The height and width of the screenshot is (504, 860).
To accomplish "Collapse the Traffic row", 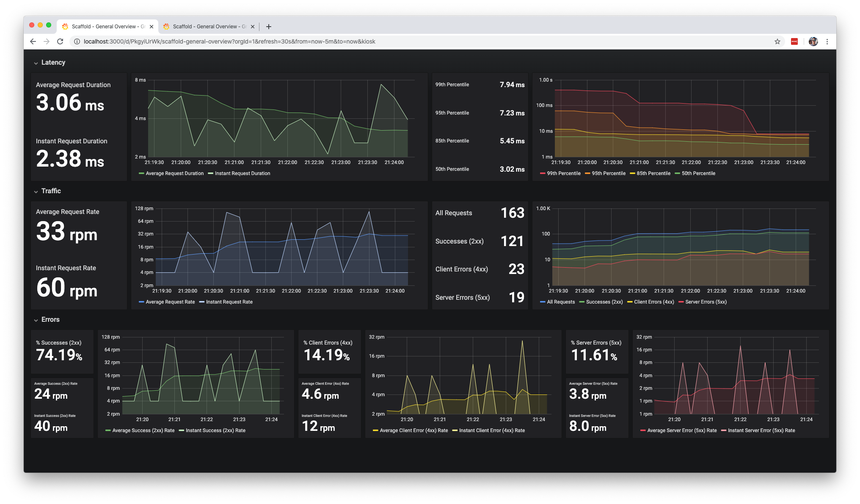I will coord(51,191).
